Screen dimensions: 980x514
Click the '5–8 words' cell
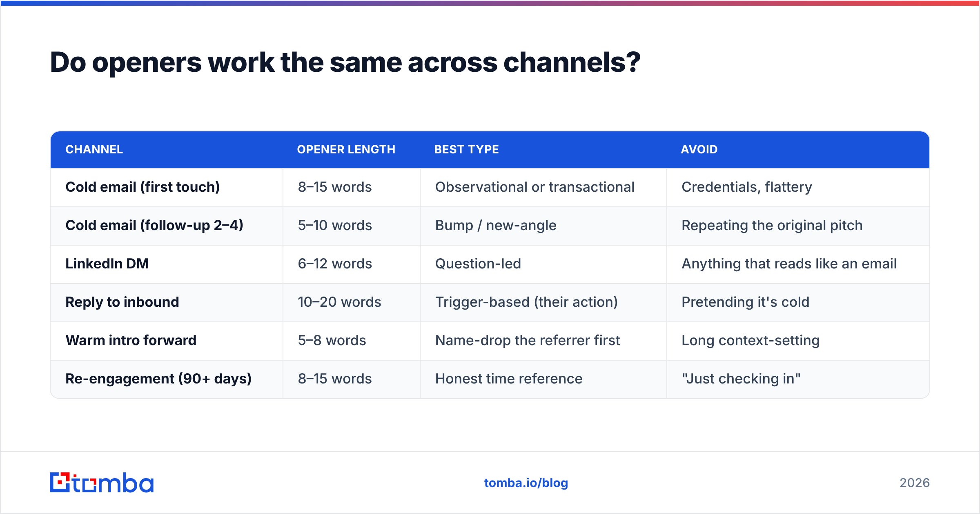click(332, 340)
